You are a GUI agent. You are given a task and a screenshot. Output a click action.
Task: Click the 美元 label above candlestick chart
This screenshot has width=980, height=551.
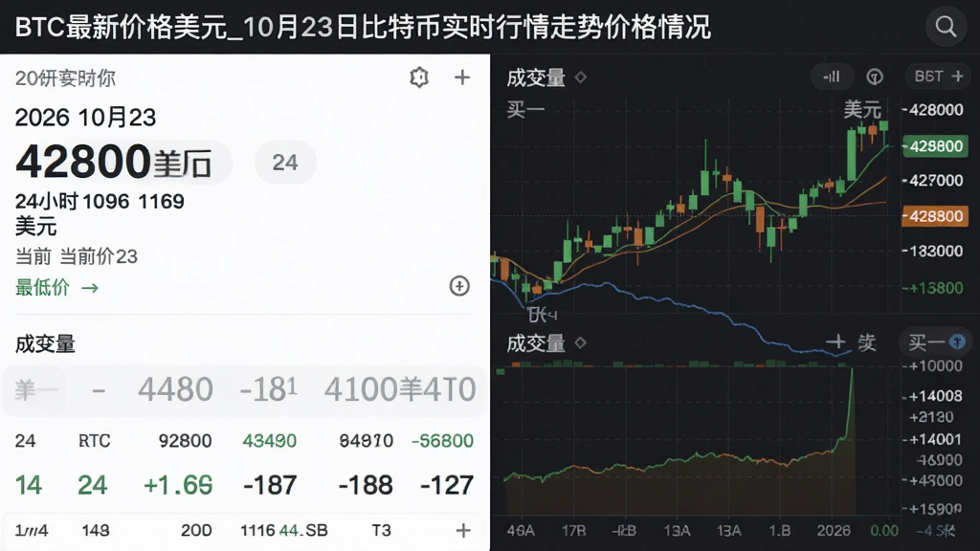click(x=862, y=110)
